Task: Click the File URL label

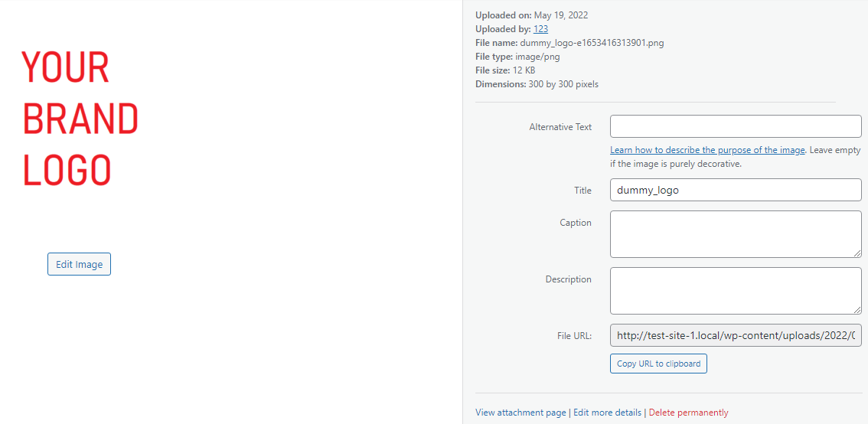Action: (x=575, y=335)
